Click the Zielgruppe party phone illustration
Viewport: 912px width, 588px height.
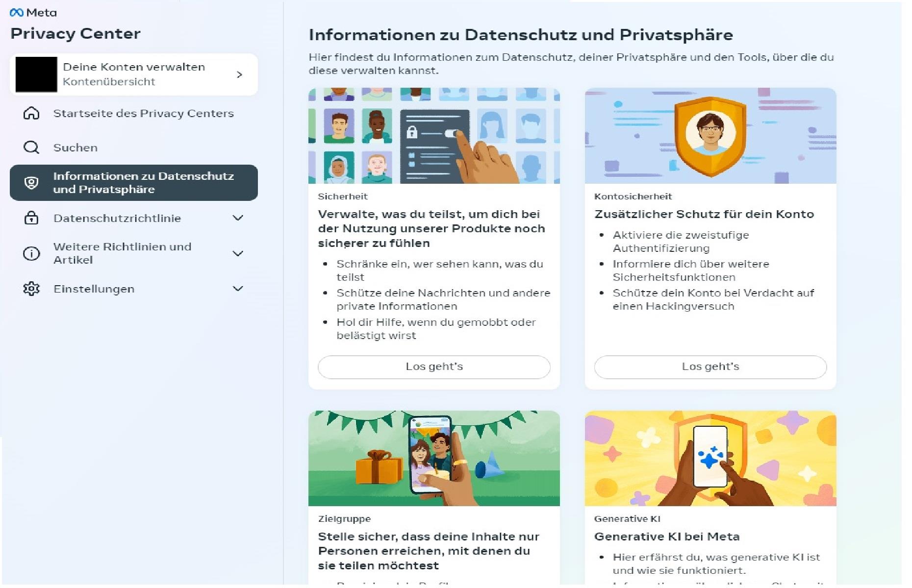[434, 458]
